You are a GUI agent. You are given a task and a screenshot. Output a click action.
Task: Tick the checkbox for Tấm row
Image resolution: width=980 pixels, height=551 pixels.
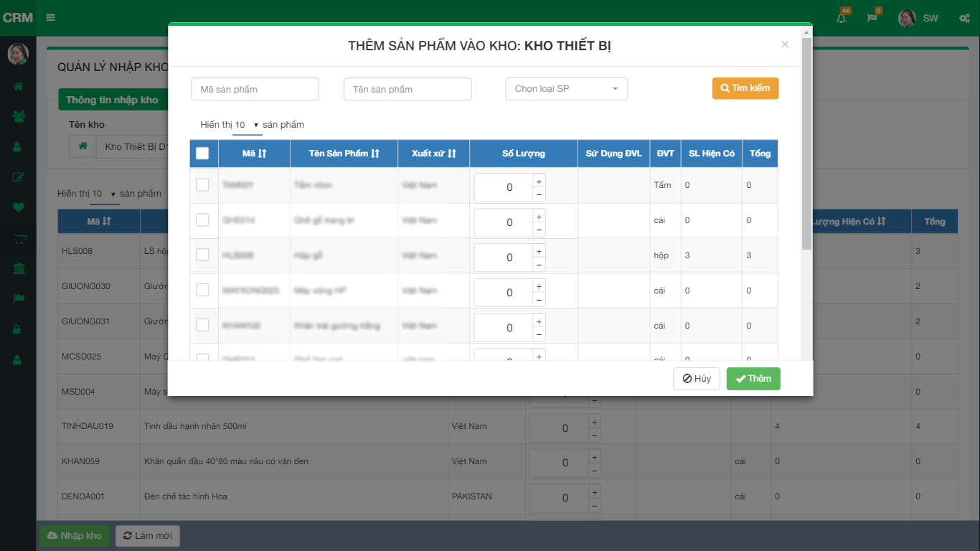pyautogui.click(x=202, y=185)
